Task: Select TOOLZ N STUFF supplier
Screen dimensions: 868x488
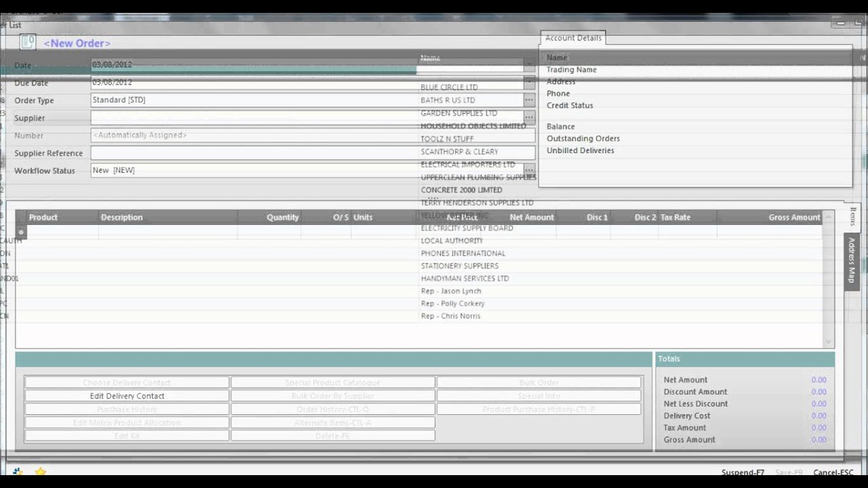Action: [447, 139]
